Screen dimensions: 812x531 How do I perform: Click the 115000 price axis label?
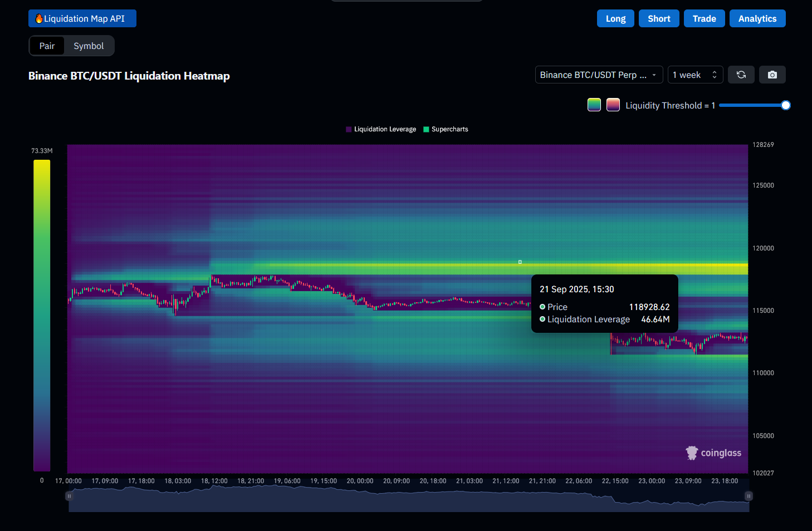pyautogui.click(x=763, y=311)
